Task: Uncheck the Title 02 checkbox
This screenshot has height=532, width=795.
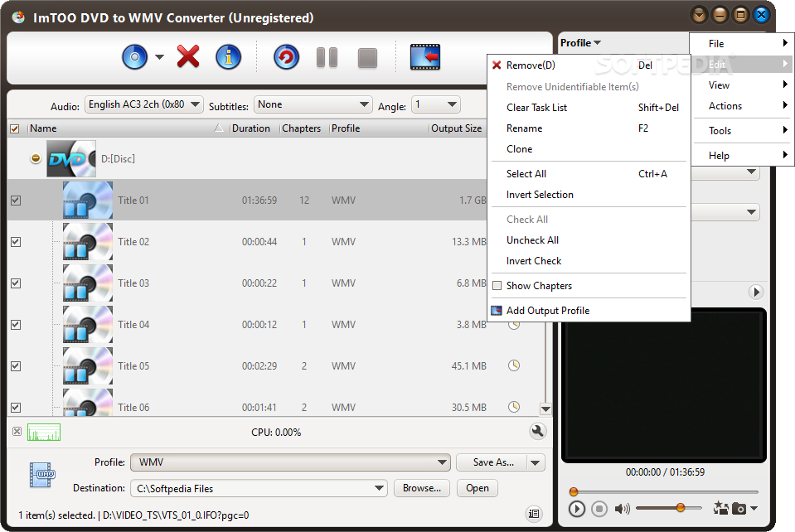Action: (x=16, y=242)
